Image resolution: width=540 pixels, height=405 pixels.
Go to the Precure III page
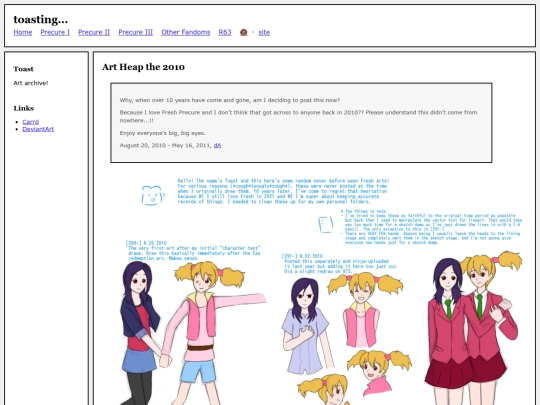pyautogui.click(x=136, y=32)
